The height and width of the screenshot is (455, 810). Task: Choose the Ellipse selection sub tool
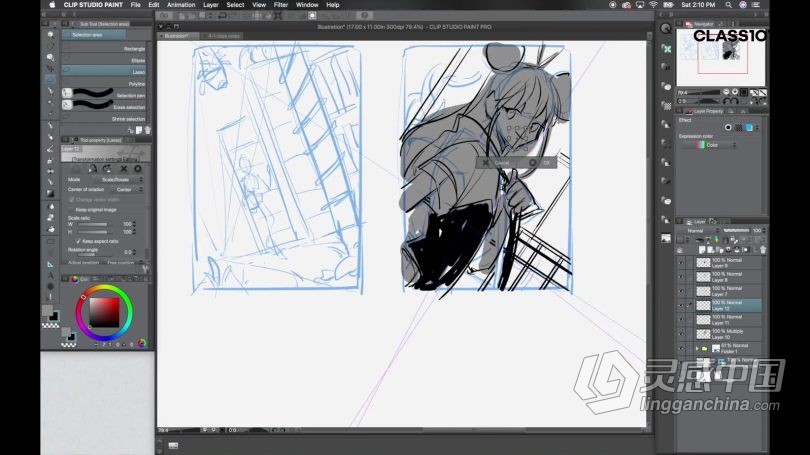(104, 60)
